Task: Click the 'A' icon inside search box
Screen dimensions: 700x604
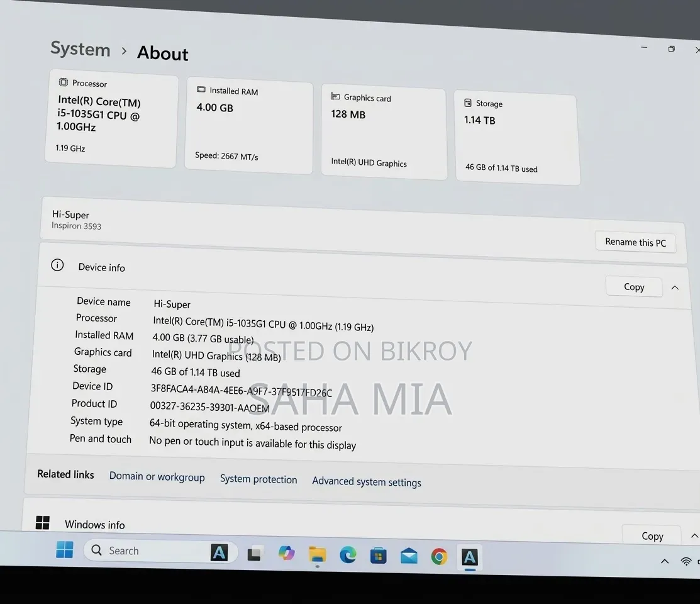Action: (x=219, y=552)
